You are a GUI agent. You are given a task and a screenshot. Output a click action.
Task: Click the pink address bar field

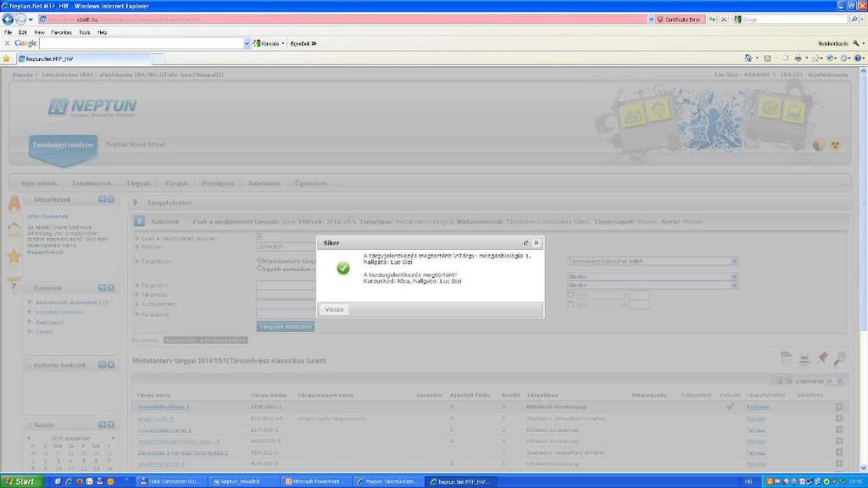pos(342,19)
